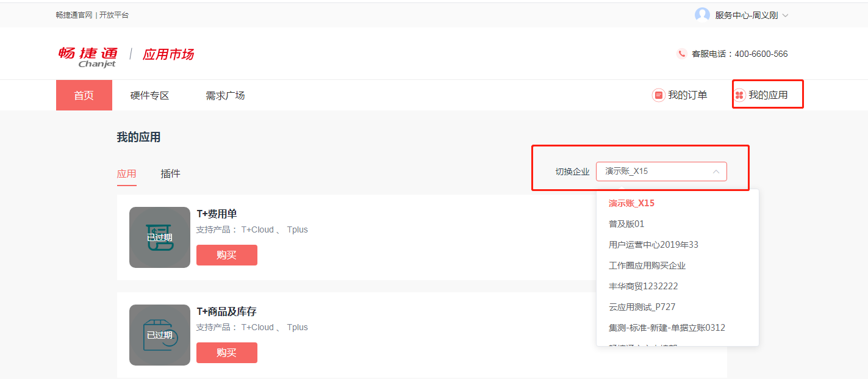This screenshot has width=868, height=379.
Task: Click the user avatar icon
Action: [x=702, y=15]
